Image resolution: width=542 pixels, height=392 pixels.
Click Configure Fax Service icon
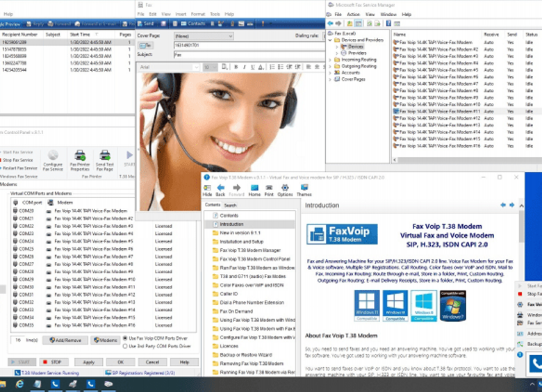[x=53, y=161]
